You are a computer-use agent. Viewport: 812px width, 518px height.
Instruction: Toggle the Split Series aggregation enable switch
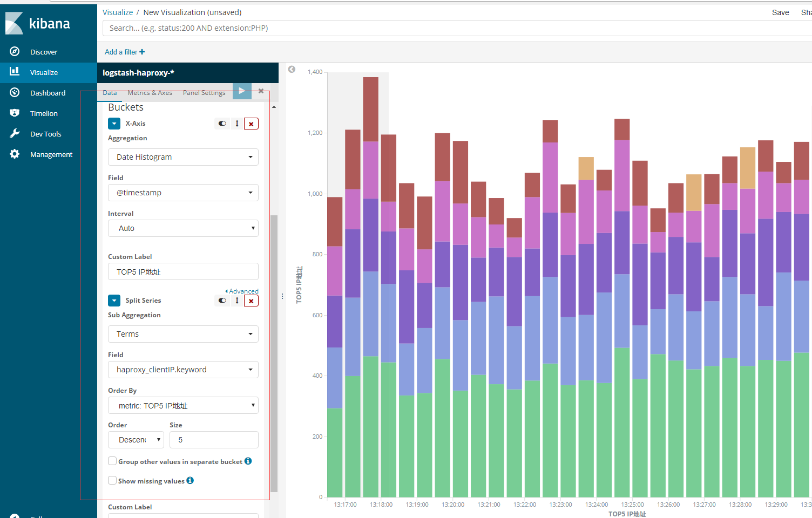pos(222,301)
